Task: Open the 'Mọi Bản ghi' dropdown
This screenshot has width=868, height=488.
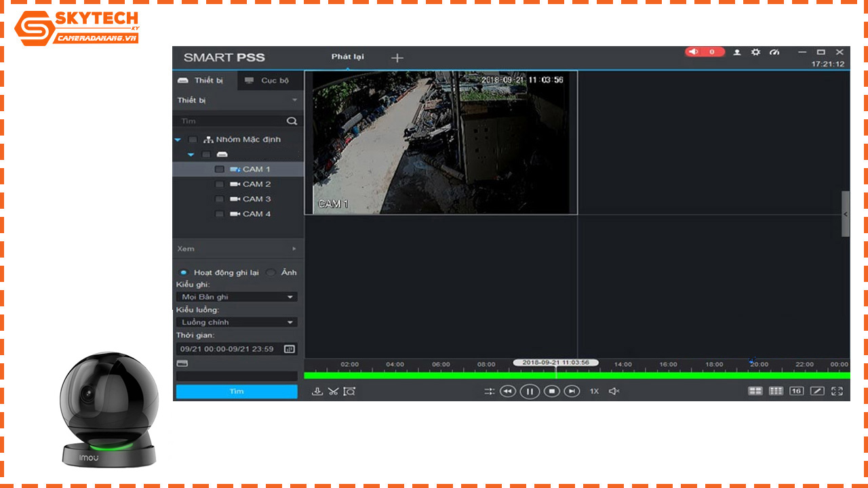Action: pos(236,296)
